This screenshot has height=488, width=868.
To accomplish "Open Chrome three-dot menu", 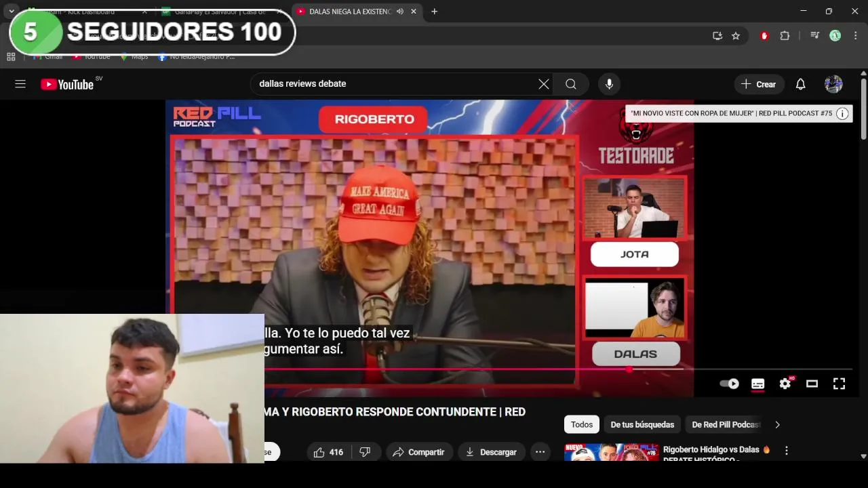I will coord(856,36).
